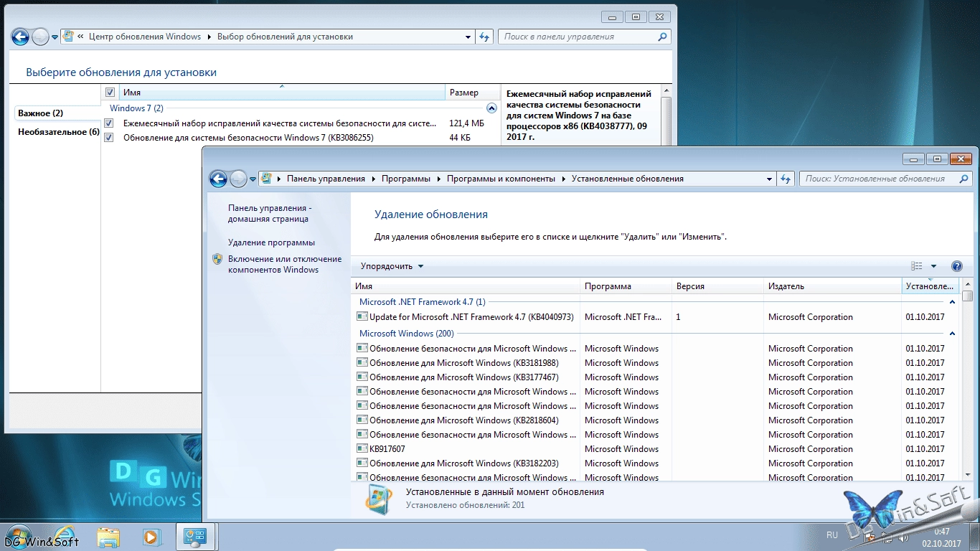Sort installed updates by Издатель column
The width and height of the screenshot is (980, 551).
[x=832, y=286]
